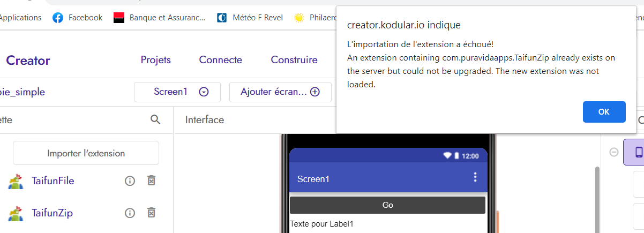
Task: Select the phone device icon in component tree
Action: coord(639,152)
